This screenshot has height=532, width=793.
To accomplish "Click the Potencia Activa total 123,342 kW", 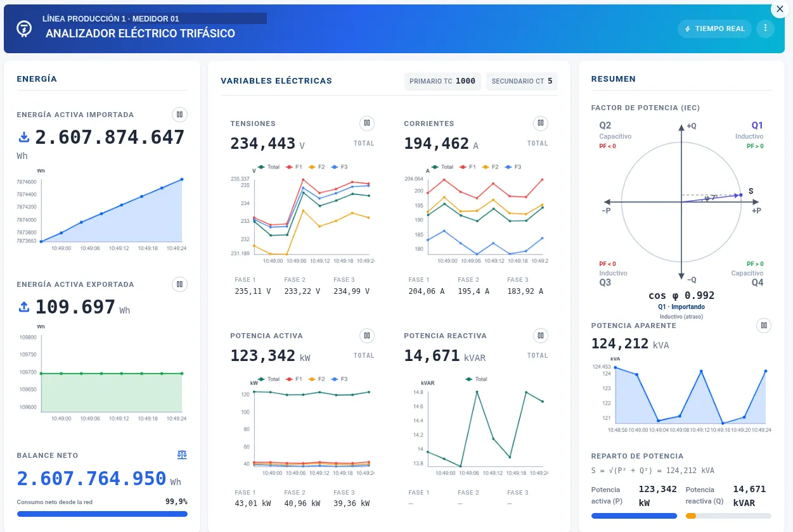I will (270, 356).
